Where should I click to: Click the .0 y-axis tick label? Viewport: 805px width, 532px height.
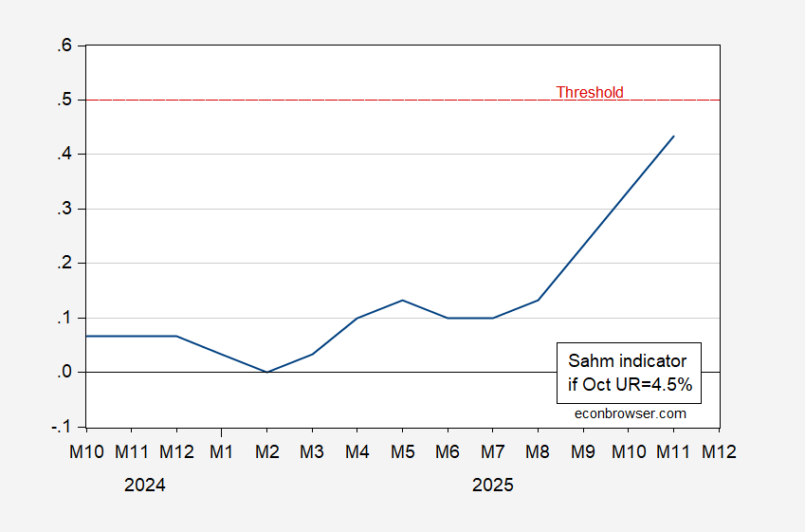pos(64,373)
